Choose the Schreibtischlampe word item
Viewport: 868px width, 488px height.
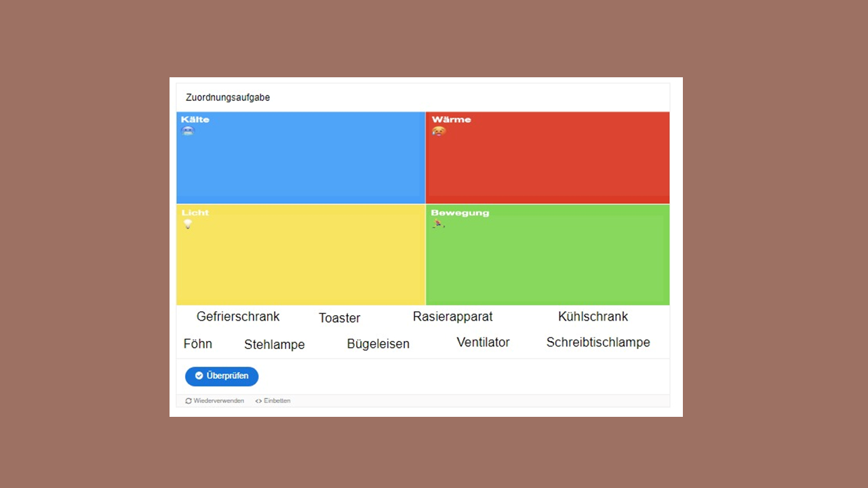point(597,342)
